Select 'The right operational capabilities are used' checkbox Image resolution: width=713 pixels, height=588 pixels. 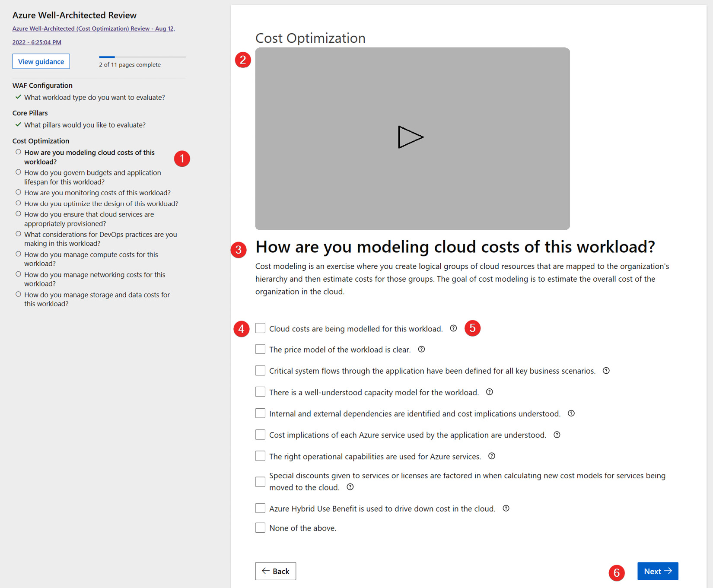tap(260, 456)
